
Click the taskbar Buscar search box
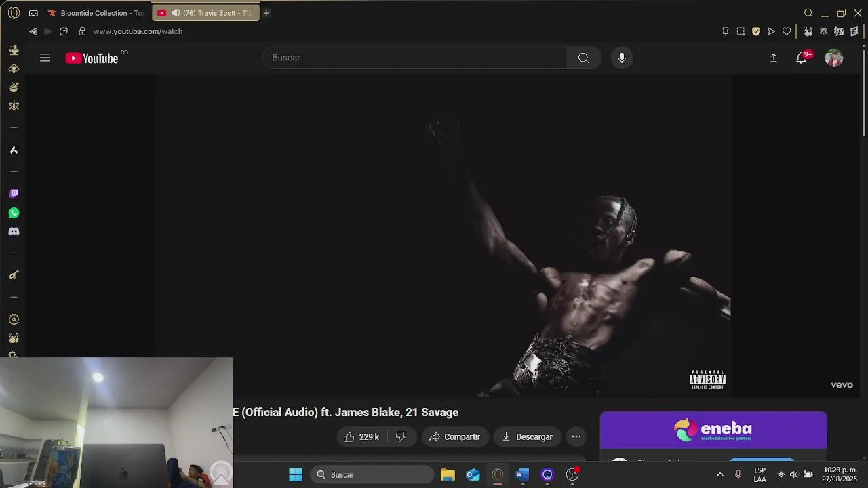click(x=372, y=474)
